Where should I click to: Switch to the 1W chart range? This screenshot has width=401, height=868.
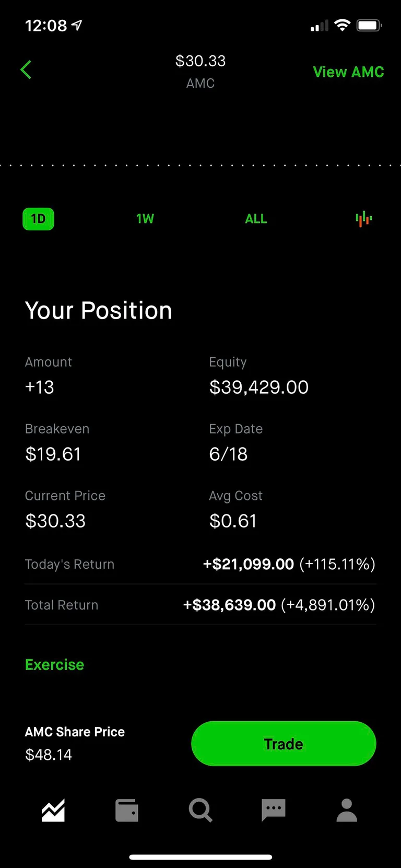[x=145, y=219]
